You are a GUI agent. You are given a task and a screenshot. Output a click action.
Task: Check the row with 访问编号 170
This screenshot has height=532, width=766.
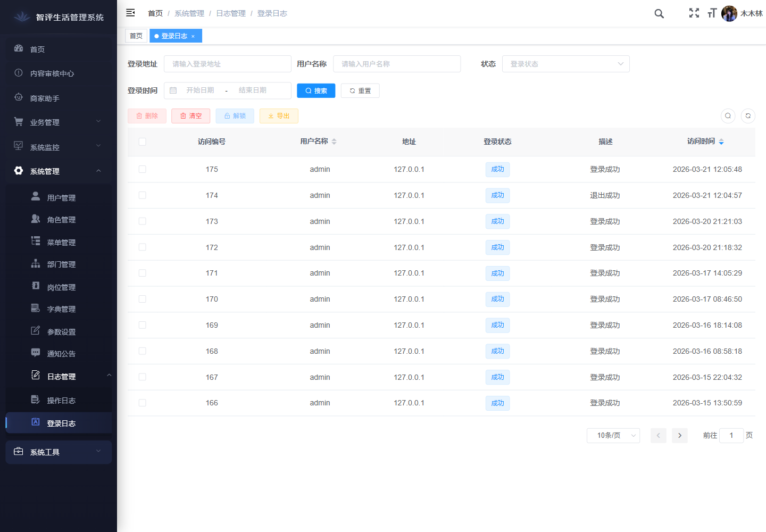click(142, 299)
